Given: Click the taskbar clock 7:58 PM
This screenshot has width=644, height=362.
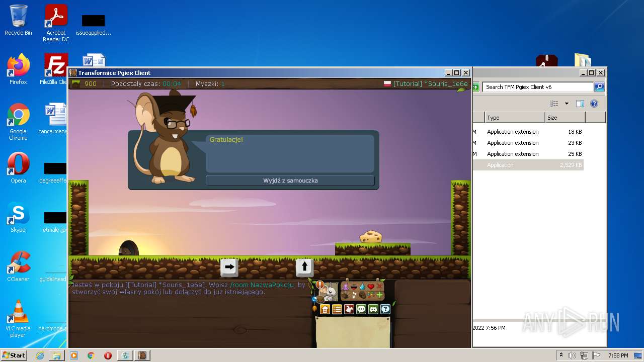Looking at the screenshot, I should click(x=618, y=355).
